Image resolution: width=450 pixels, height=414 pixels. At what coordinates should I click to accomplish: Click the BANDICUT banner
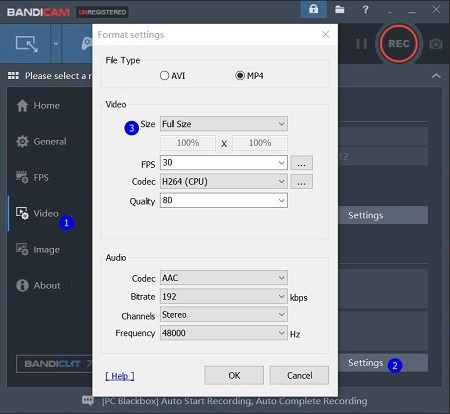(x=54, y=364)
